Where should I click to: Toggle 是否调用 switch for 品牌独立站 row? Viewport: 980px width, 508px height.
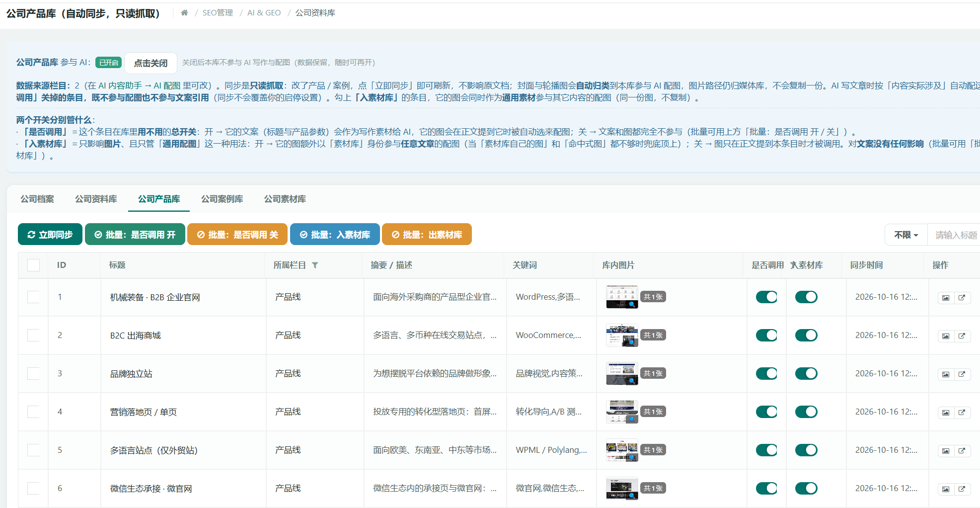(766, 373)
